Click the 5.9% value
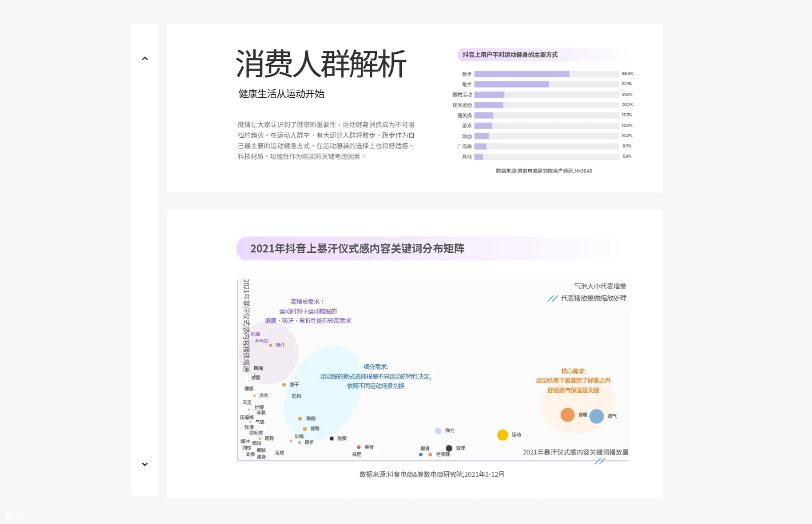 point(627,156)
